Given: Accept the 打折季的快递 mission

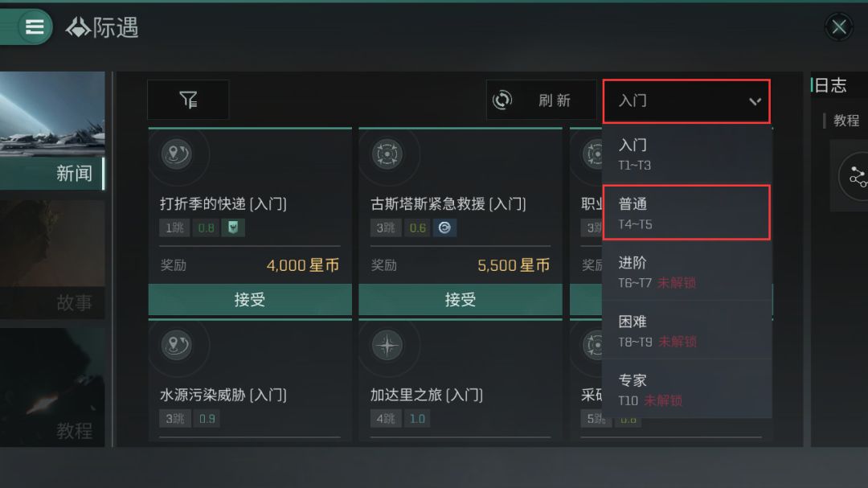Looking at the screenshot, I should (249, 299).
